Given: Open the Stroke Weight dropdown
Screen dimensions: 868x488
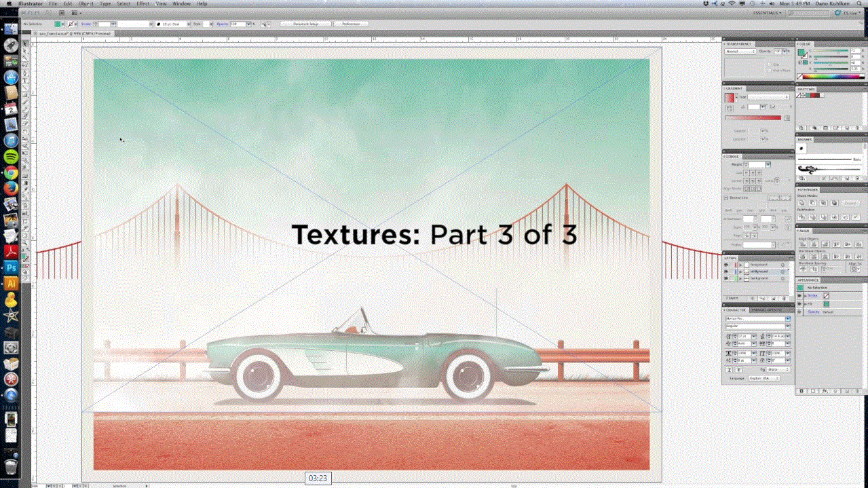Looking at the screenshot, I should 768,164.
